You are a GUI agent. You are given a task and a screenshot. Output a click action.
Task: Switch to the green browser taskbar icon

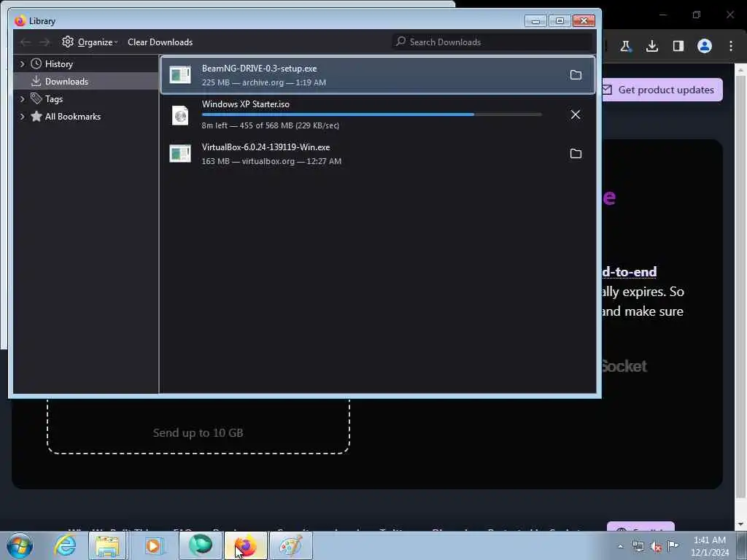201,545
